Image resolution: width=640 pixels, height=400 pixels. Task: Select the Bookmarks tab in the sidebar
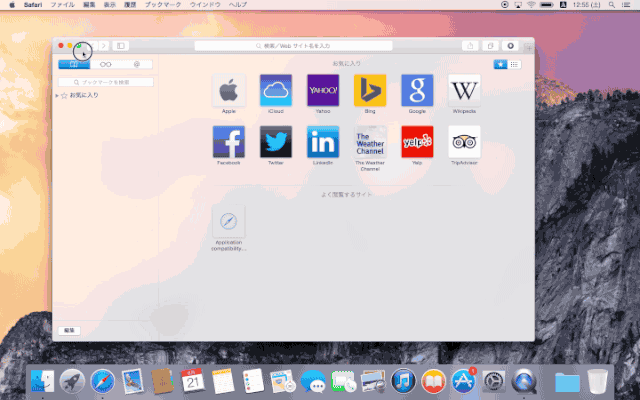(x=74, y=64)
